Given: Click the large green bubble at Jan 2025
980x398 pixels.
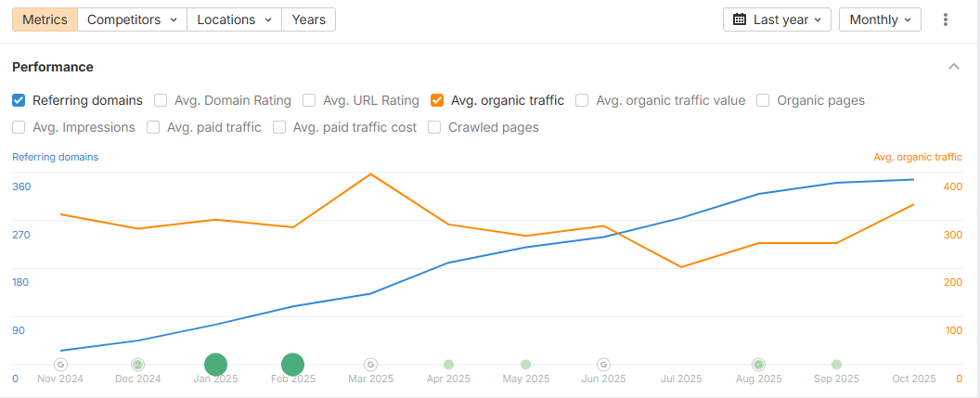Looking at the screenshot, I should click(x=215, y=366).
